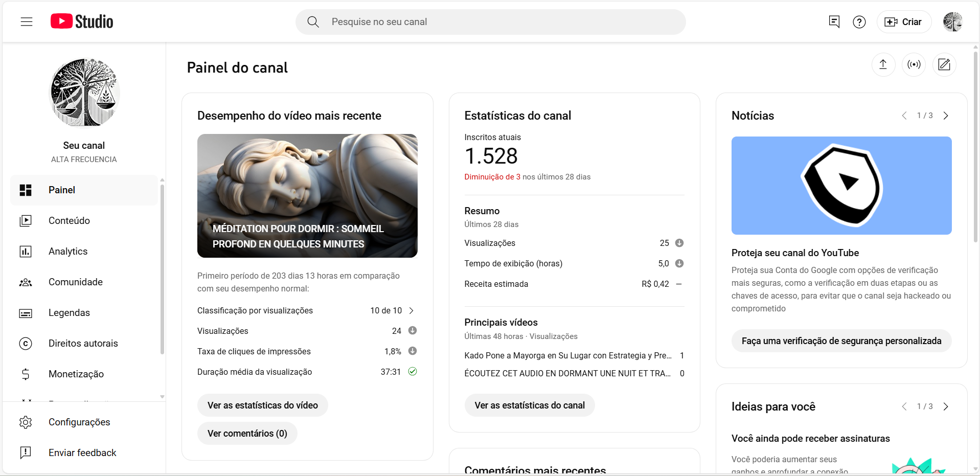
Task: Click Ver as estatísticas do vídeo button
Action: coord(263,405)
